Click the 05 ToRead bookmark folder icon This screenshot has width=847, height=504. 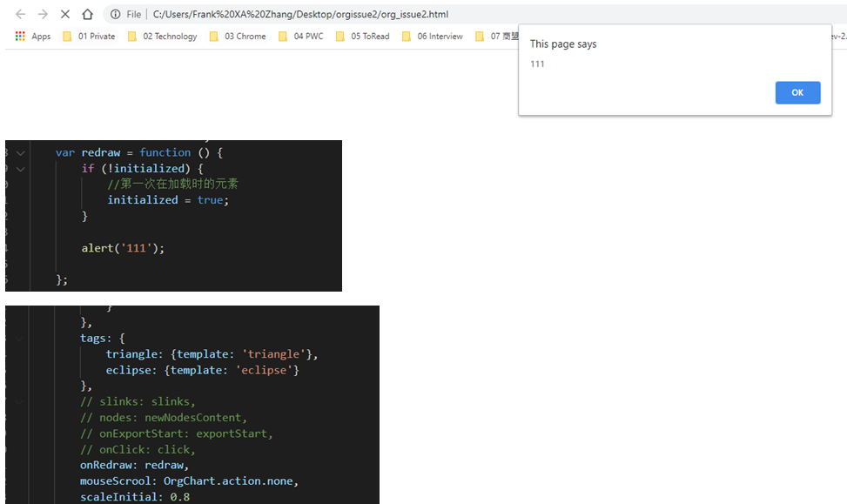(x=339, y=36)
